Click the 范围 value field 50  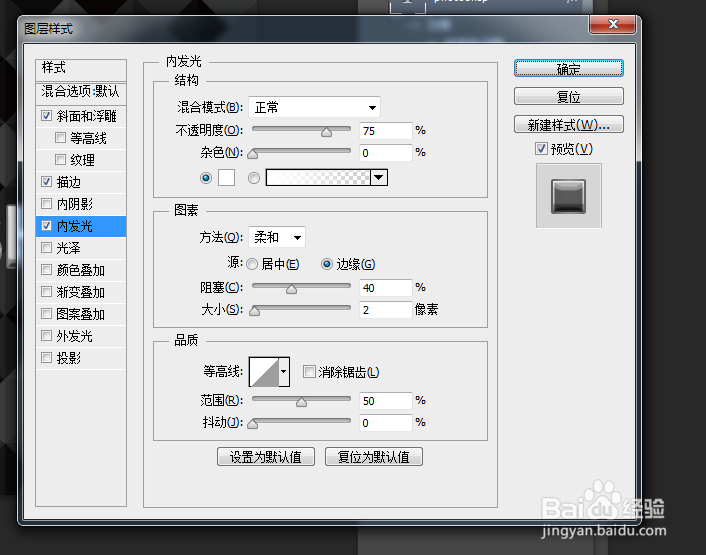pyautogui.click(x=386, y=401)
